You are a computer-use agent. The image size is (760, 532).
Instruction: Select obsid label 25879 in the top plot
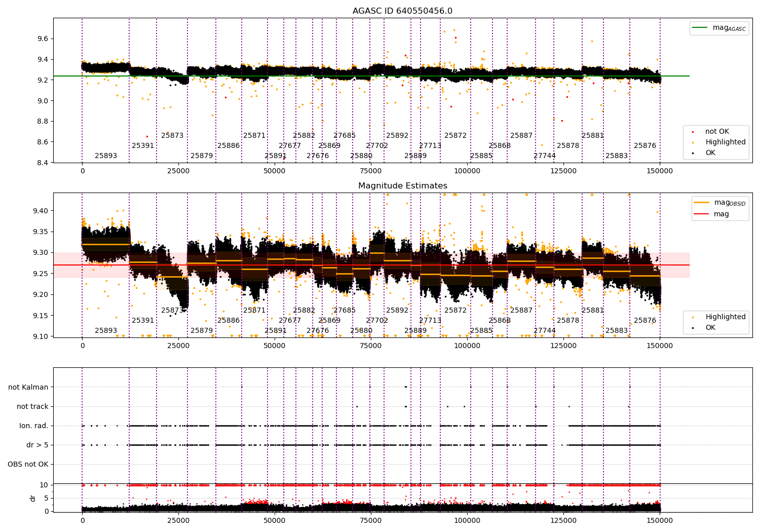(202, 156)
